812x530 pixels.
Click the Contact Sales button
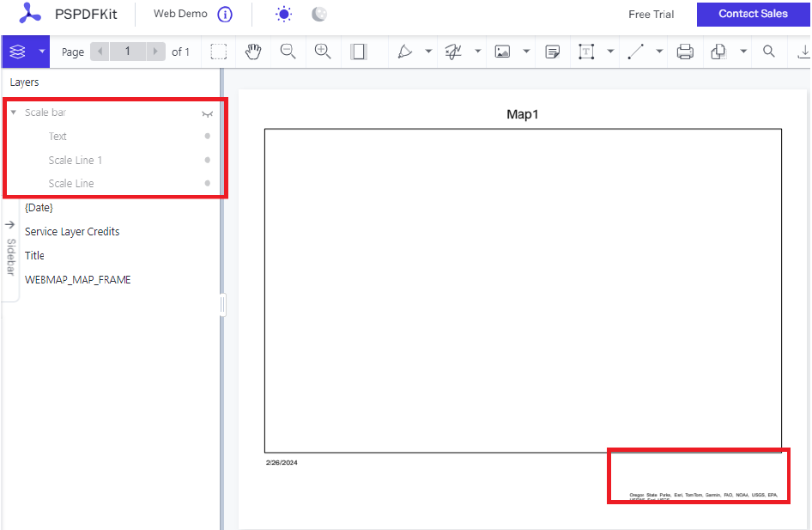[753, 14]
